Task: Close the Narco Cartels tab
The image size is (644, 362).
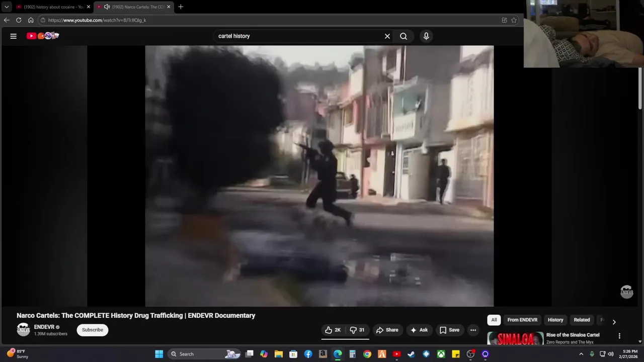Action: 169,7
